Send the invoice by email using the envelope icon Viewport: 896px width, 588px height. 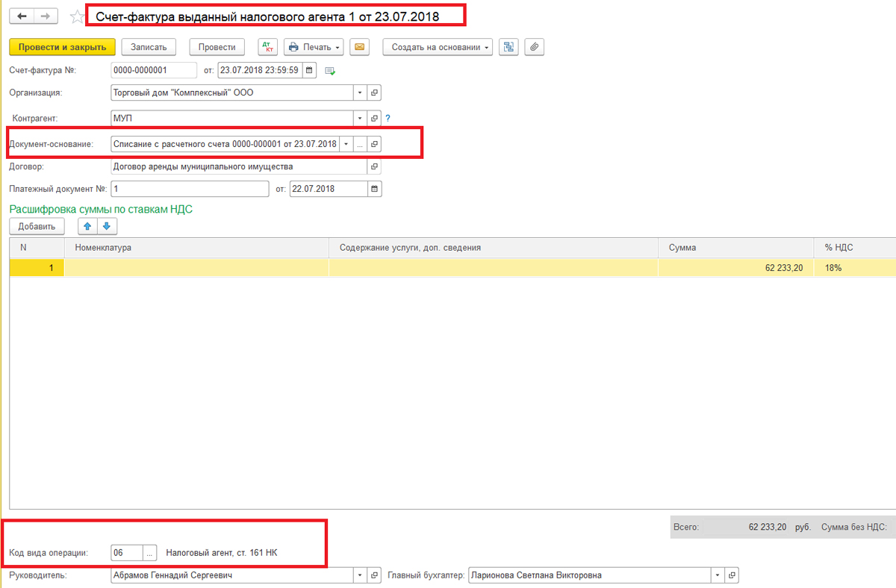pyautogui.click(x=359, y=47)
